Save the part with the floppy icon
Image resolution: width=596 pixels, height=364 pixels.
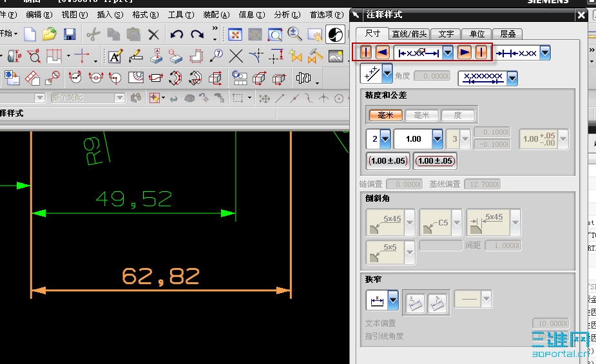click(70, 34)
